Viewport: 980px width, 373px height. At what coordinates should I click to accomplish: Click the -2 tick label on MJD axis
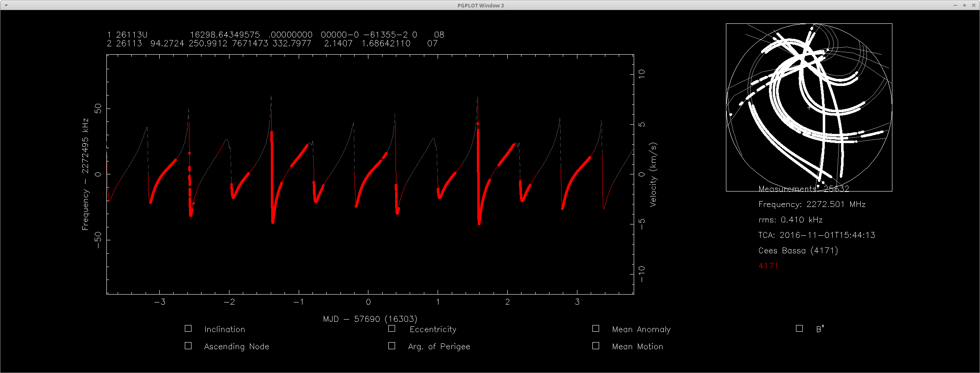coord(229,302)
